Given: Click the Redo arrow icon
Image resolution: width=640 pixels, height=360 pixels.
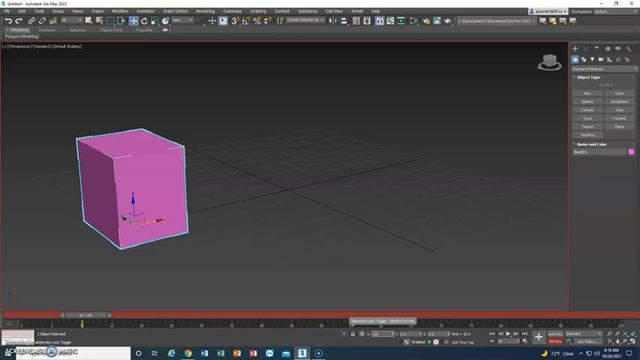Looking at the screenshot, I should coord(18,21).
